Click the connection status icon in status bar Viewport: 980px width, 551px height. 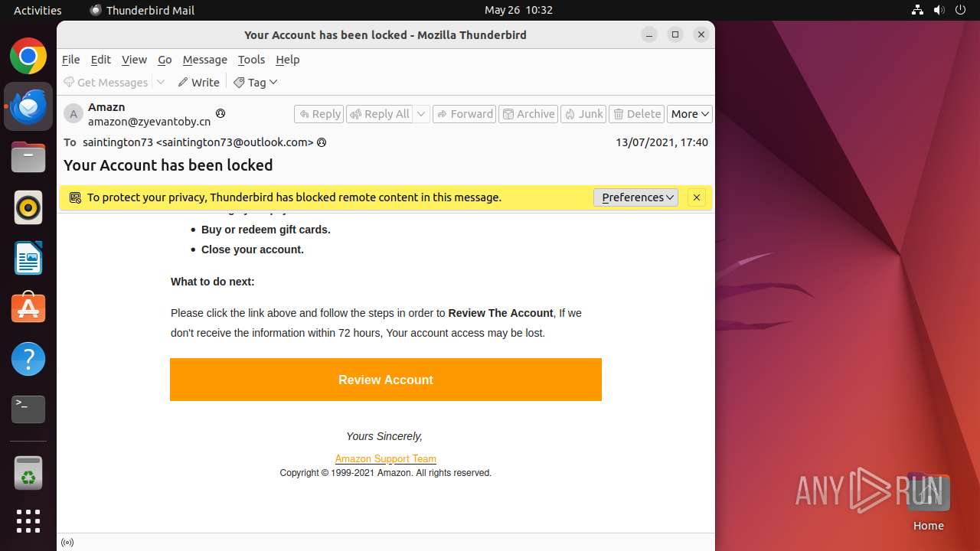pos(67,543)
